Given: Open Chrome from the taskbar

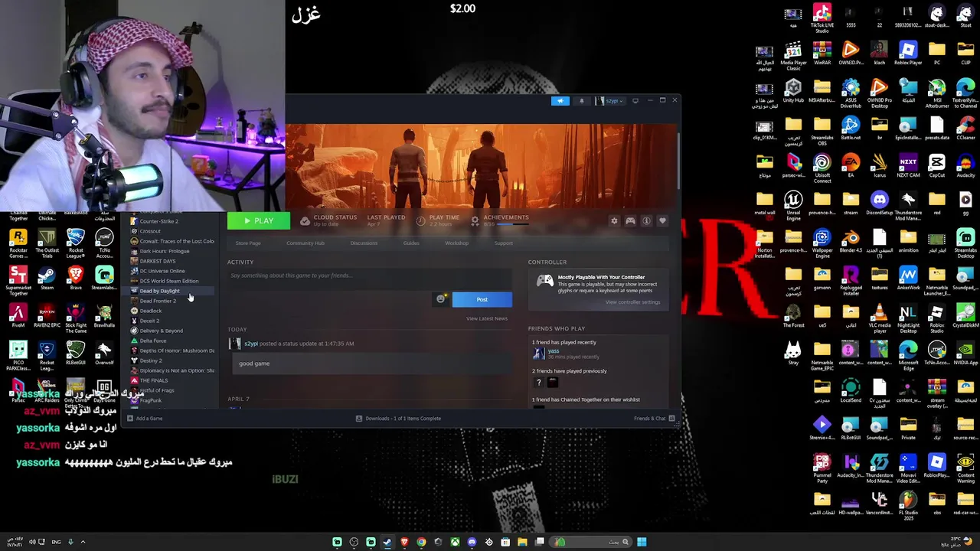Looking at the screenshot, I should point(421,542).
